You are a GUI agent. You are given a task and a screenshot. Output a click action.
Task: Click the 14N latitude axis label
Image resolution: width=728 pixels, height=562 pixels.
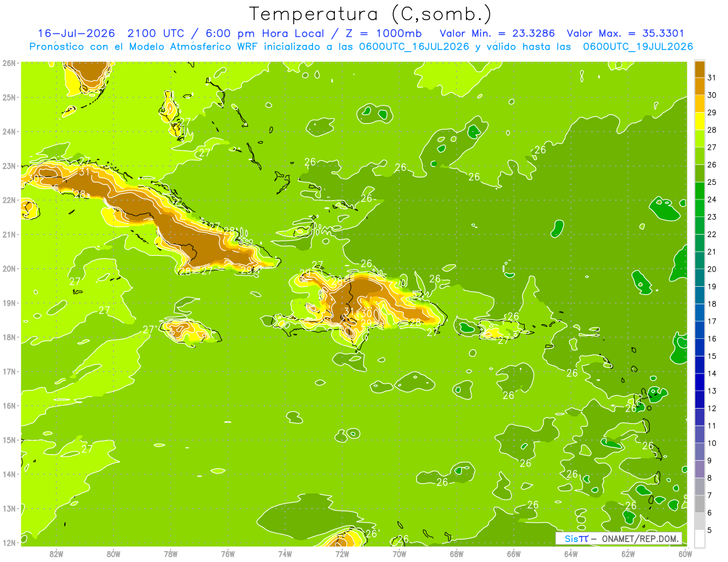[9, 474]
